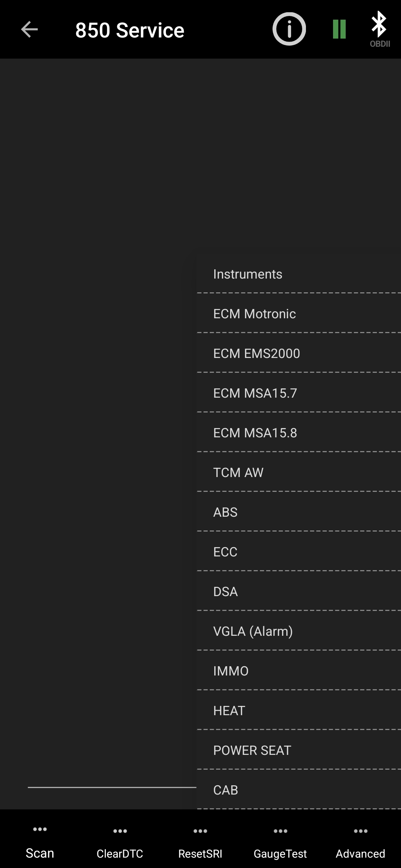Tap the Bluetooth OBDII icon
This screenshot has width=401, height=868.
tap(379, 30)
